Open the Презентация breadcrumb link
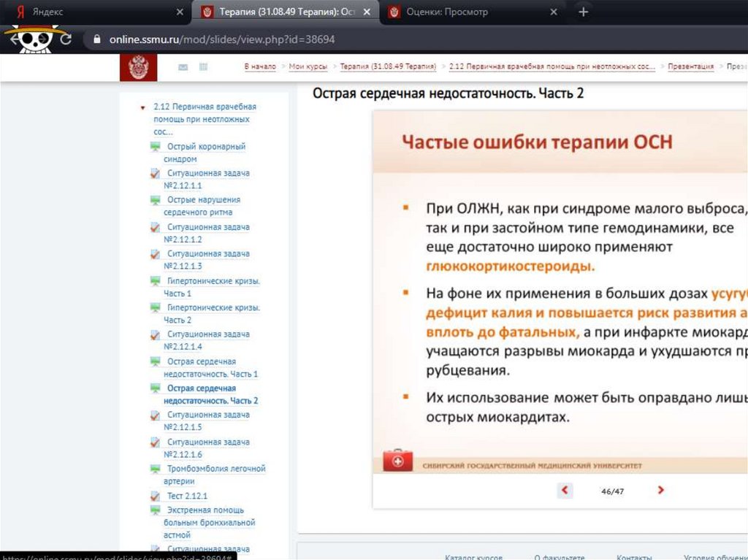Image resolution: width=748 pixels, height=560 pixels. (x=691, y=66)
